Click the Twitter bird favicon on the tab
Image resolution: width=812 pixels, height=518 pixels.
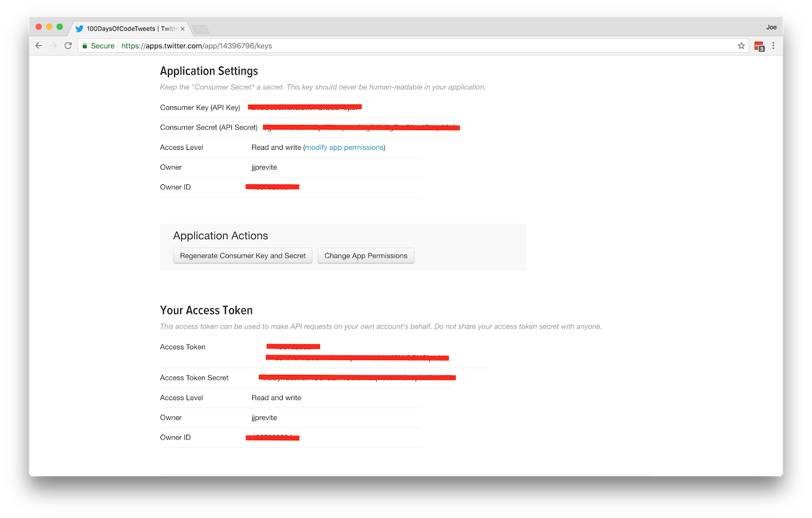[x=79, y=29]
